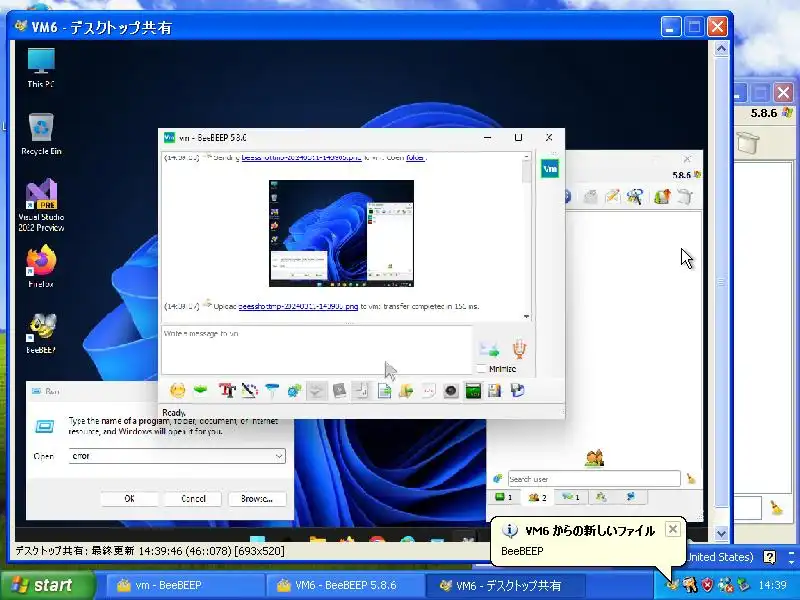Click the Write a message input field

tap(317, 350)
